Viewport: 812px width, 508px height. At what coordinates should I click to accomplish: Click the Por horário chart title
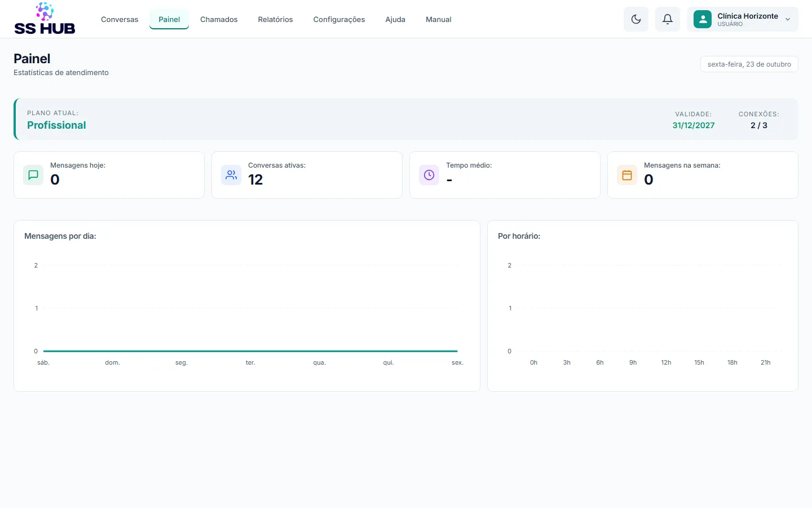tap(519, 236)
